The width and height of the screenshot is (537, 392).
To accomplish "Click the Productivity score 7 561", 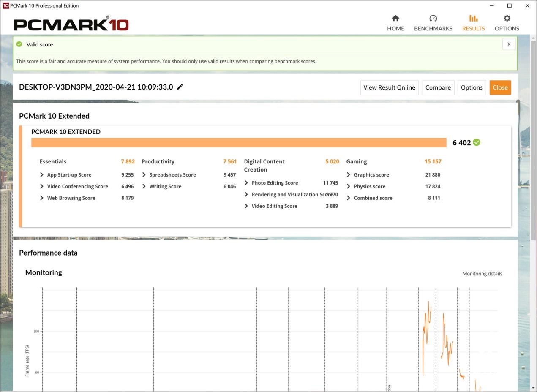I will coord(230,161).
